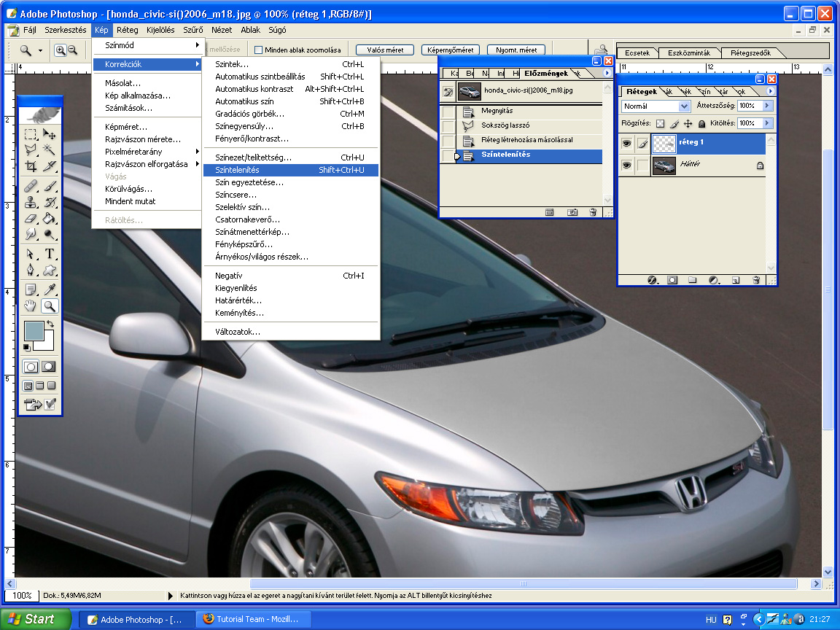Open the Szűrő menu
840x630 pixels.
coord(192,30)
